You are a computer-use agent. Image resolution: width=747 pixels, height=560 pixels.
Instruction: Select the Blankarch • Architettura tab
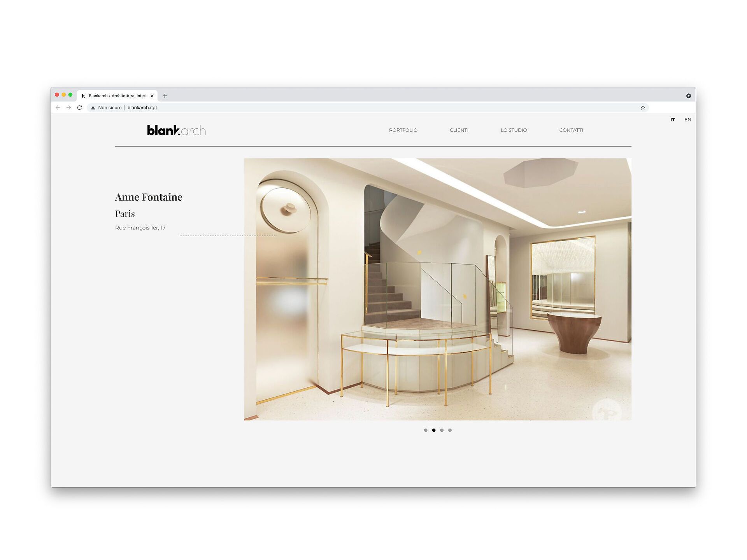click(117, 96)
